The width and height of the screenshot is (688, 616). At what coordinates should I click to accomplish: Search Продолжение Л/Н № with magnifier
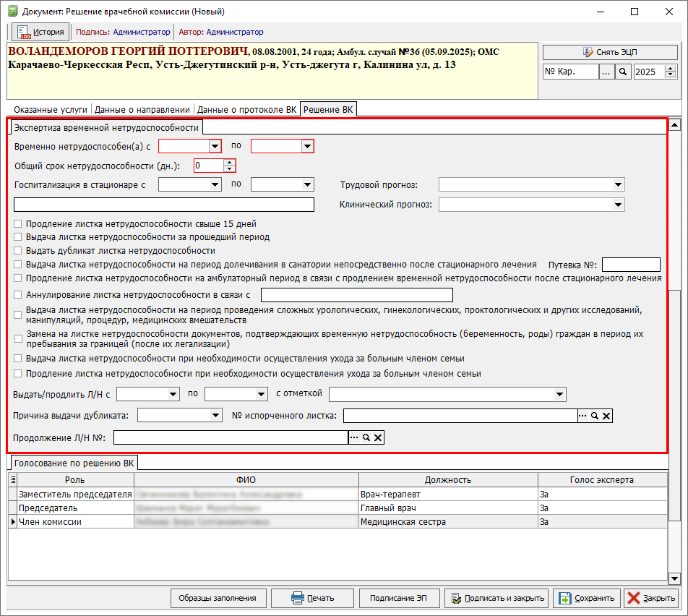point(366,437)
